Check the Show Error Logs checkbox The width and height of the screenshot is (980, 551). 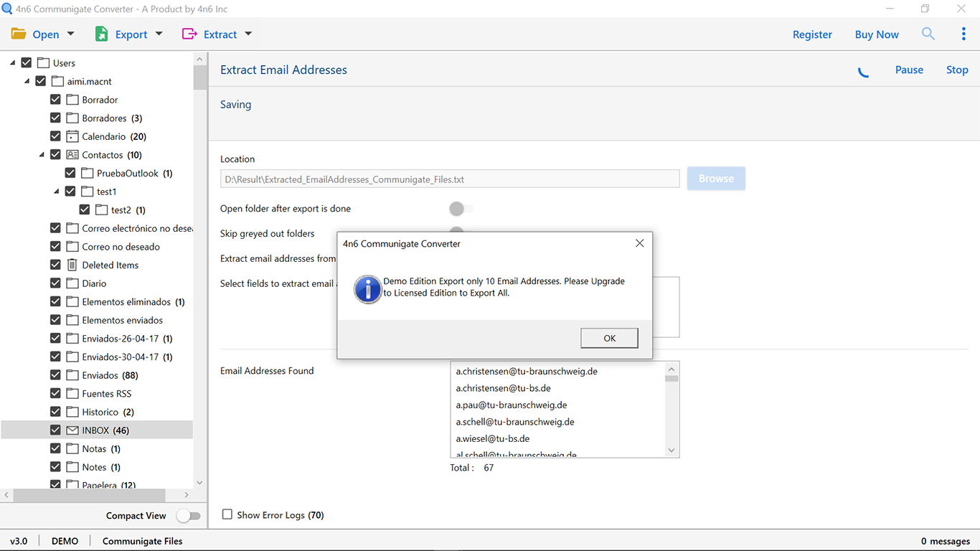(227, 514)
